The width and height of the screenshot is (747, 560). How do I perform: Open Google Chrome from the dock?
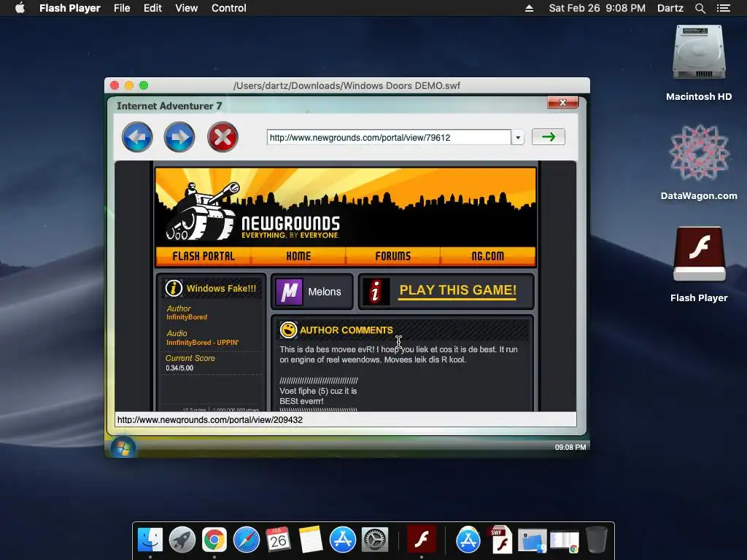pyautogui.click(x=214, y=540)
